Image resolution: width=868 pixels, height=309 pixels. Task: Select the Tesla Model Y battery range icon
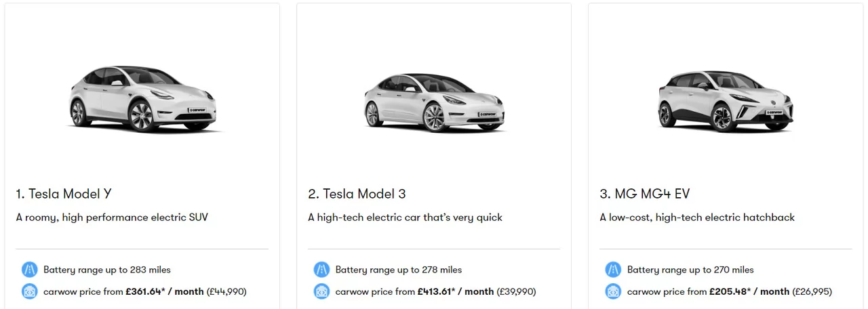(29, 270)
